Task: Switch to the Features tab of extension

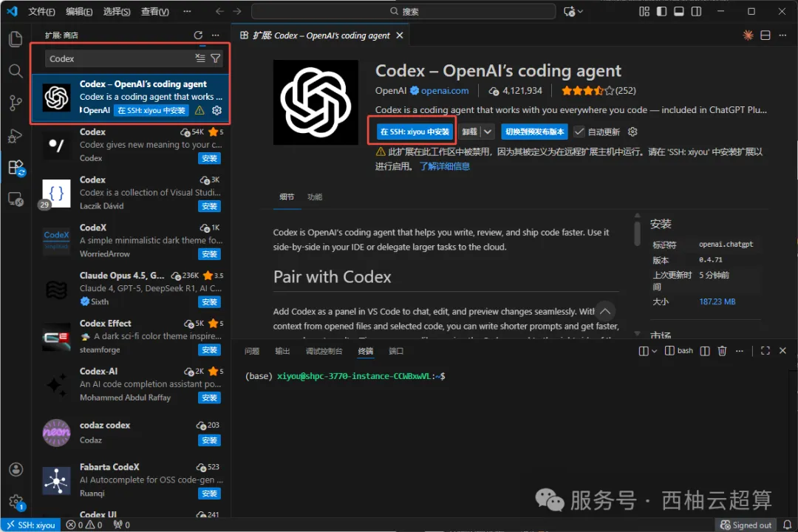Action: pyautogui.click(x=315, y=197)
